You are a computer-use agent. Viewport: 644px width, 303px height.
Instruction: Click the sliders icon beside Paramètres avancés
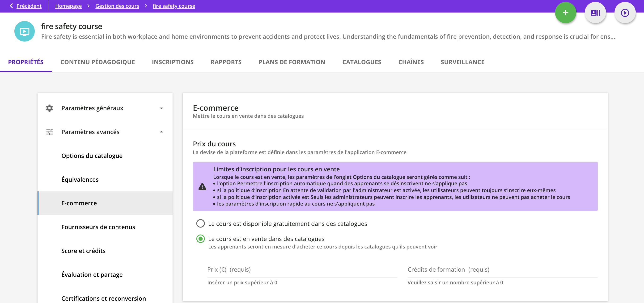50,132
